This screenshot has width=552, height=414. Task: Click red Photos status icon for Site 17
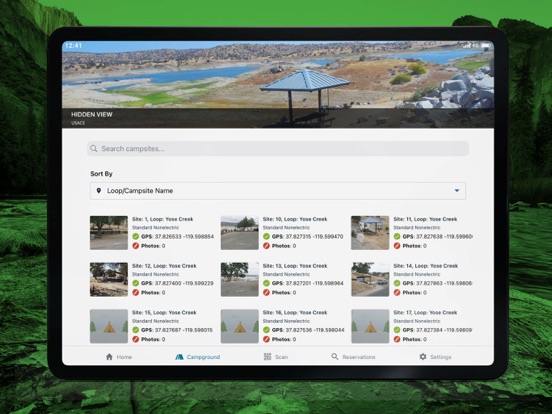click(397, 339)
